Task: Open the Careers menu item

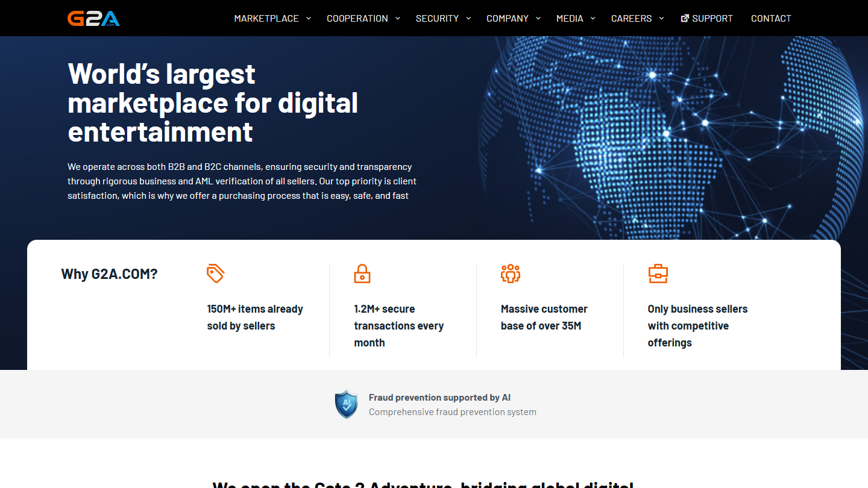Action: pyautogui.click(x=631, y=18)
